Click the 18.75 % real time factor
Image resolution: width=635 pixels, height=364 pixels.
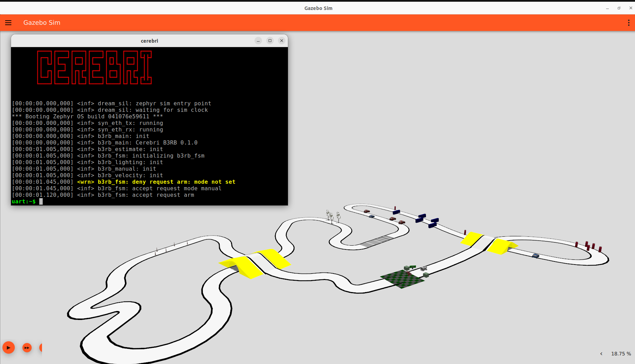coord(621,354)
